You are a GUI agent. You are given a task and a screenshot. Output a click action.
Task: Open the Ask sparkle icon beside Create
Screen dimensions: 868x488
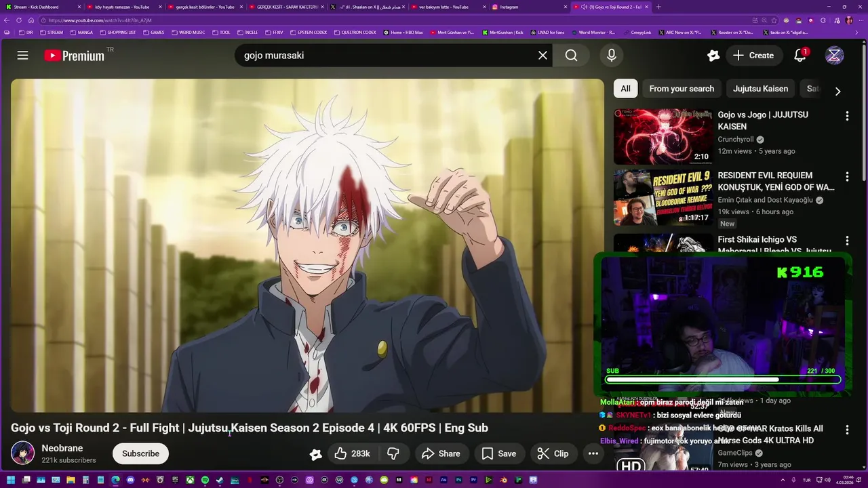(x=713, y=56)
